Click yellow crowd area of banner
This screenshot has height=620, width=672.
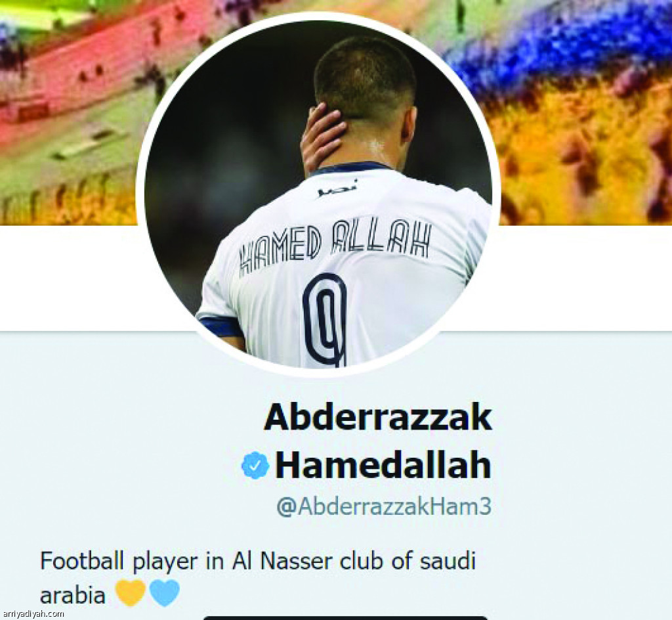coord(587,163)
